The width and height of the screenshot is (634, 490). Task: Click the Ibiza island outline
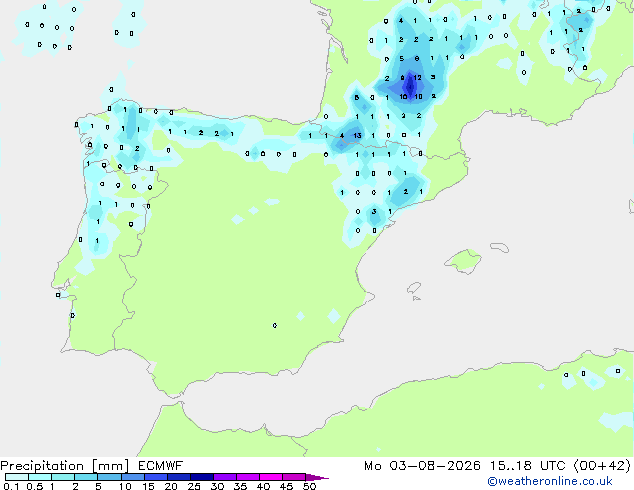pyautogui.click(x=414, y=288)
